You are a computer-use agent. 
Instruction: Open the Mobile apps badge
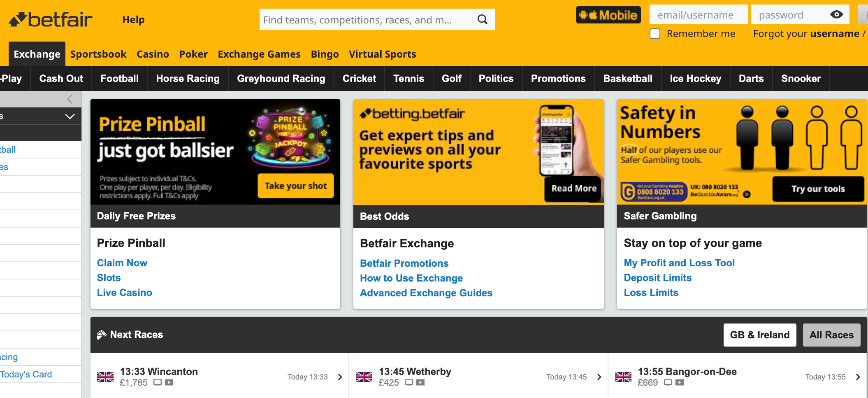pos(608,15)
